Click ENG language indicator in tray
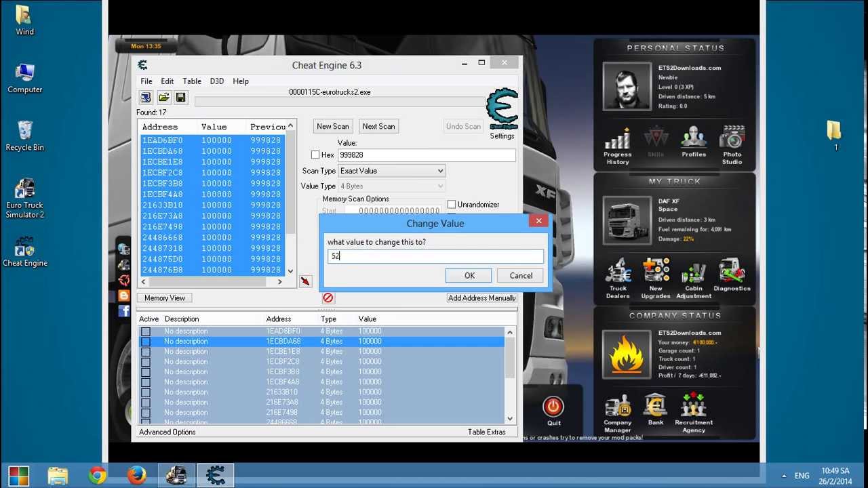Screen dimensions: 868x488 pos(802,476)
